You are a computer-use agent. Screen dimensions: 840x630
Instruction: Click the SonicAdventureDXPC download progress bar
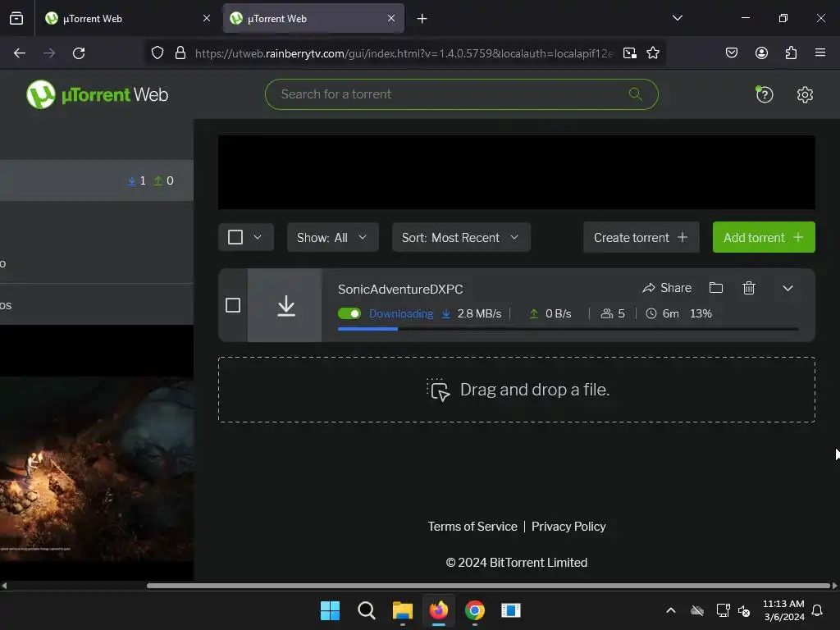pos(568,329)
